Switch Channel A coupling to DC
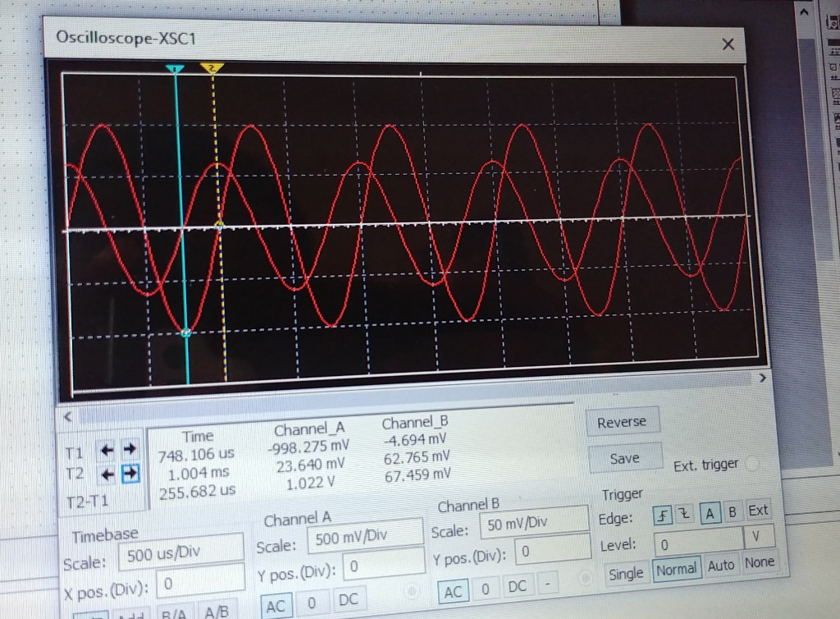 348,599
